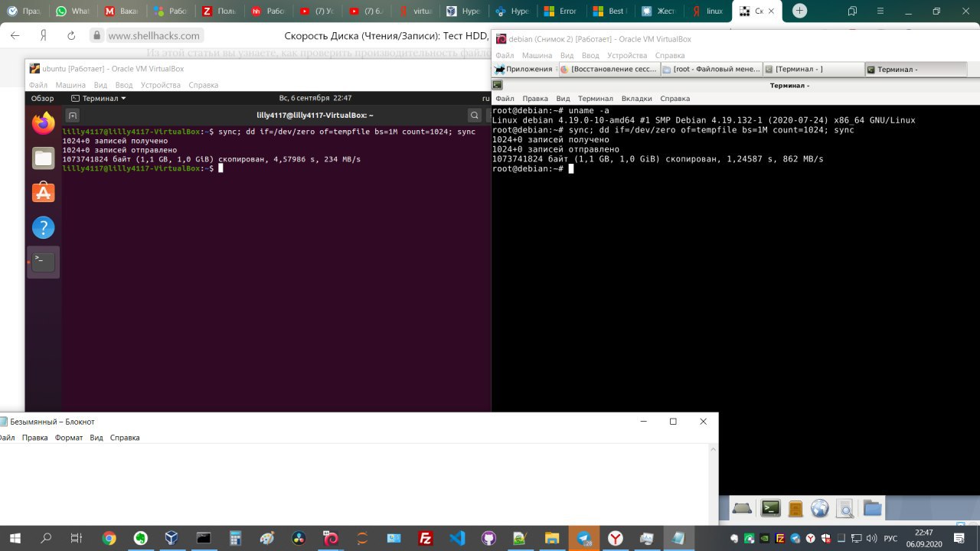Open Chrome from the Windows taskbar
The image size is (980, 551).
109,538
